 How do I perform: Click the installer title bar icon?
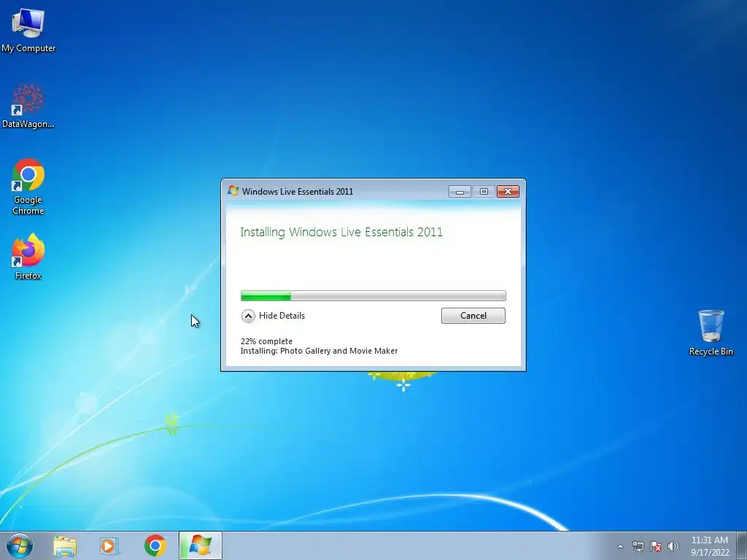(x=233, y=191)
